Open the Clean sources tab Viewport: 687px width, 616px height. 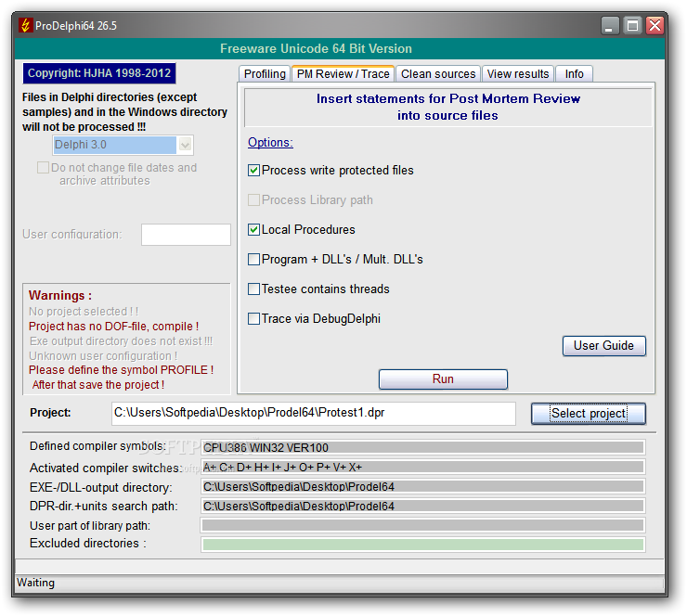438,74
